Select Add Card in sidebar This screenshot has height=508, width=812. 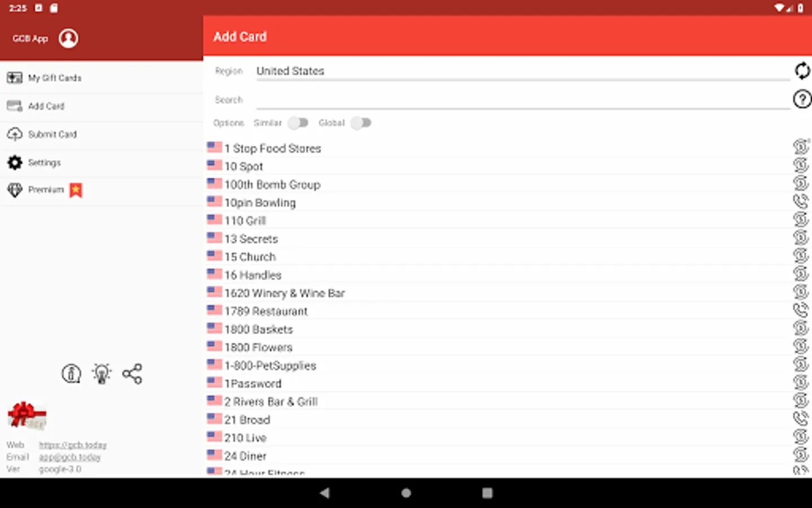(101, 106)
